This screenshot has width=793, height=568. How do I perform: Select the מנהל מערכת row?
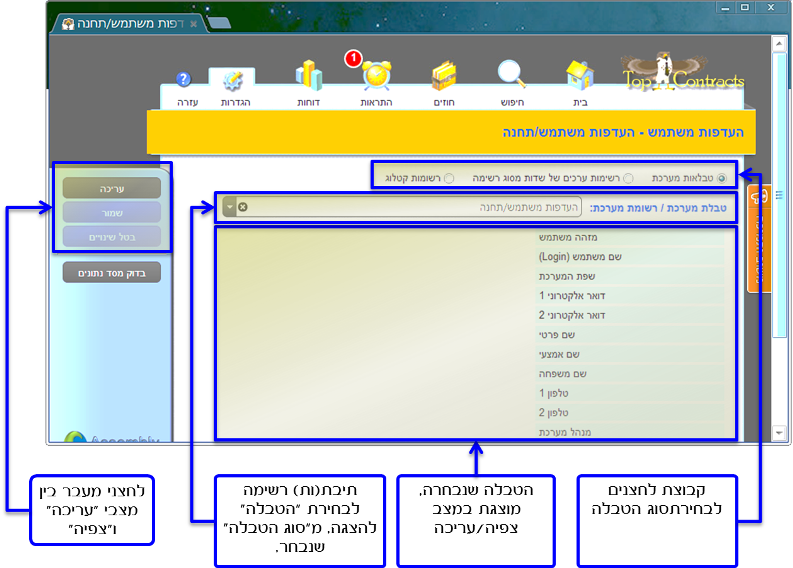pos(630,432)
